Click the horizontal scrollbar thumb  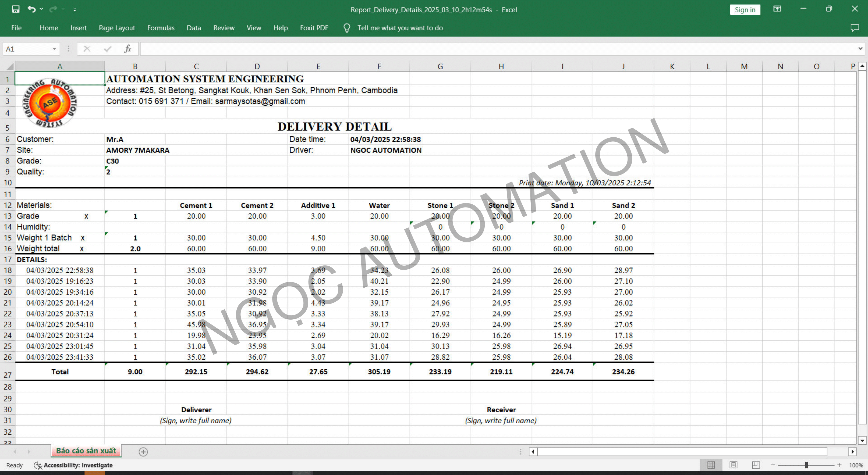point(682,452)
